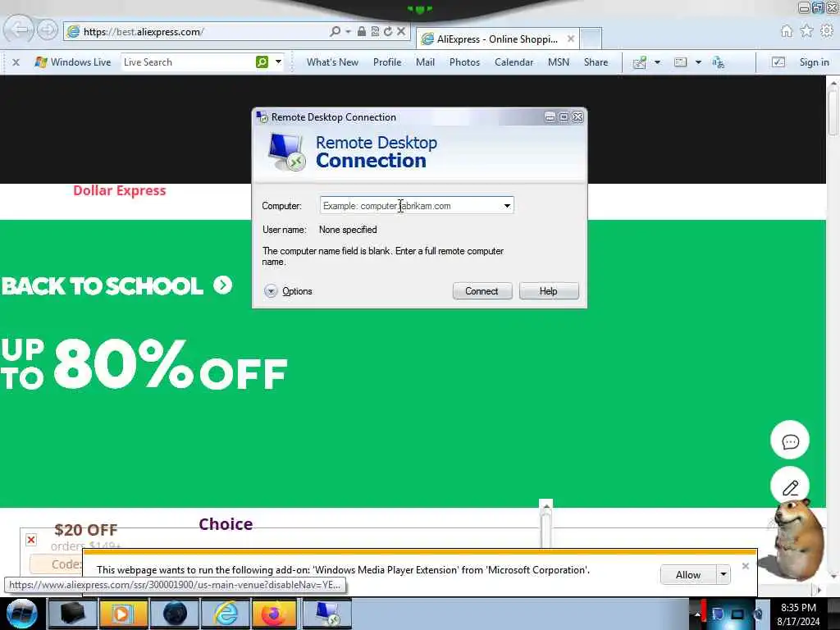Viewport: 840px width, 630px height.
Task: Click the scroll-up arrow above Choice section
Action: (546, 505)
